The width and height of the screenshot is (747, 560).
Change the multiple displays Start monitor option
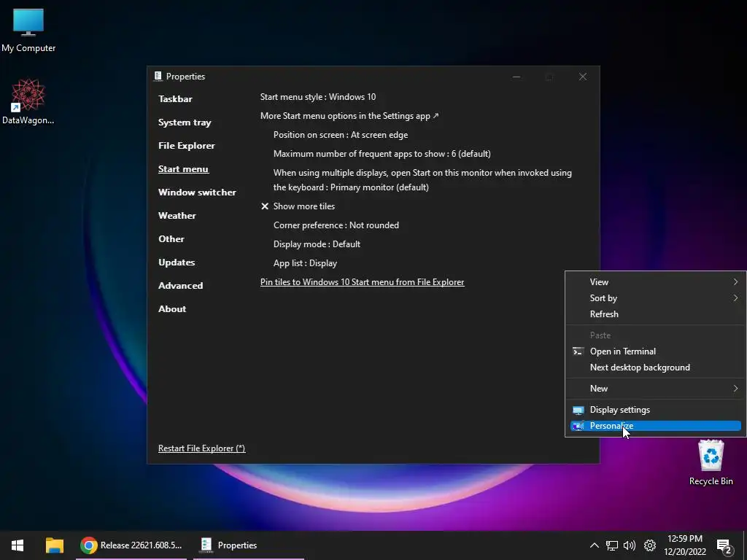[422, 180]
